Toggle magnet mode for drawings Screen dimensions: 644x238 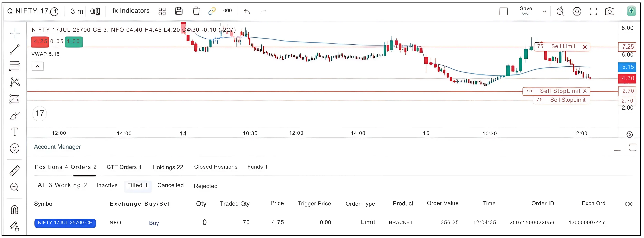pos(15,210)
